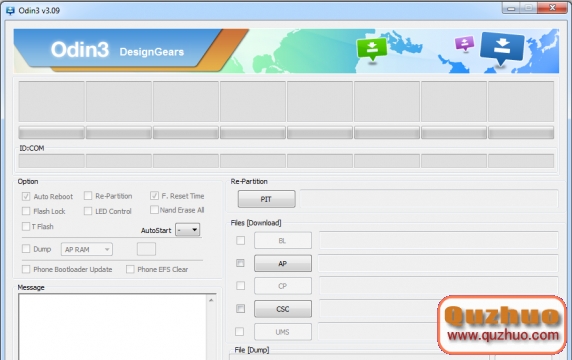
Task: Open the AP RAM dump dropdown
Action: point(87,249)
